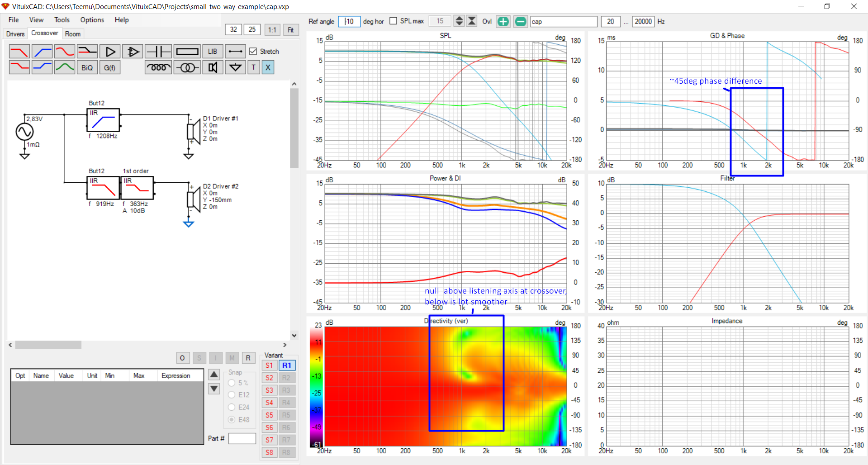Open the Options menu
Viewport: 868px width, 465px height.
click(x=92, y=20)
